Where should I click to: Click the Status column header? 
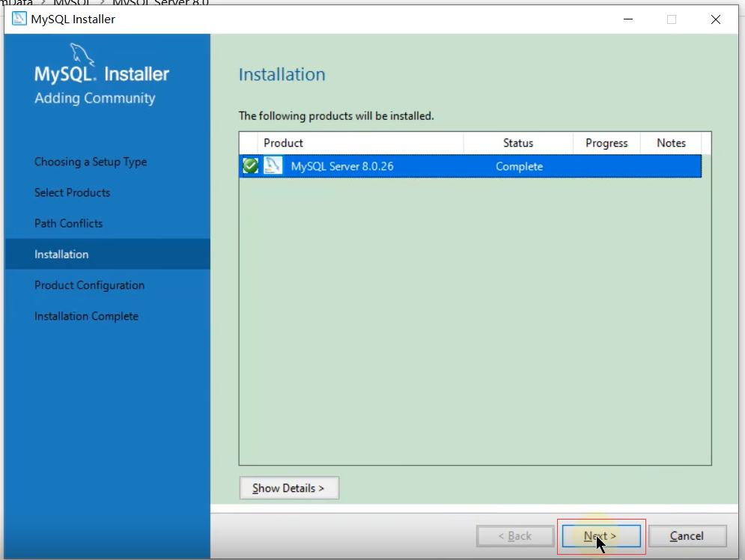(518, 143)
